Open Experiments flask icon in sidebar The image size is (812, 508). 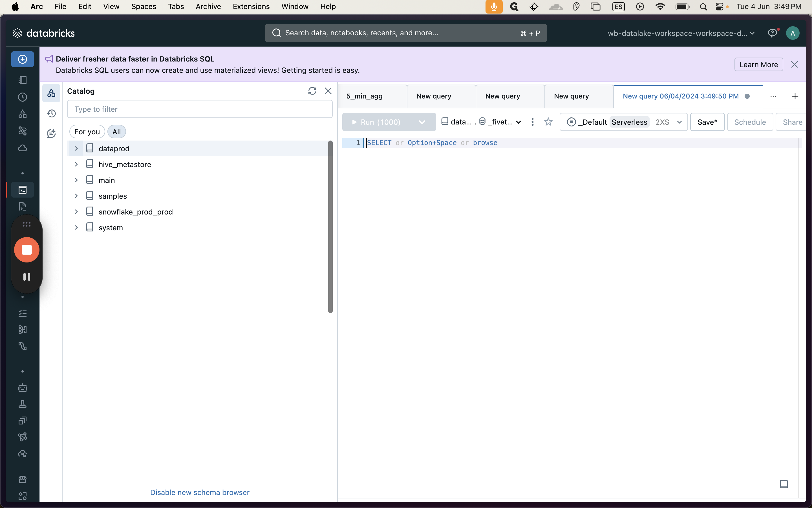coord(23,404)
